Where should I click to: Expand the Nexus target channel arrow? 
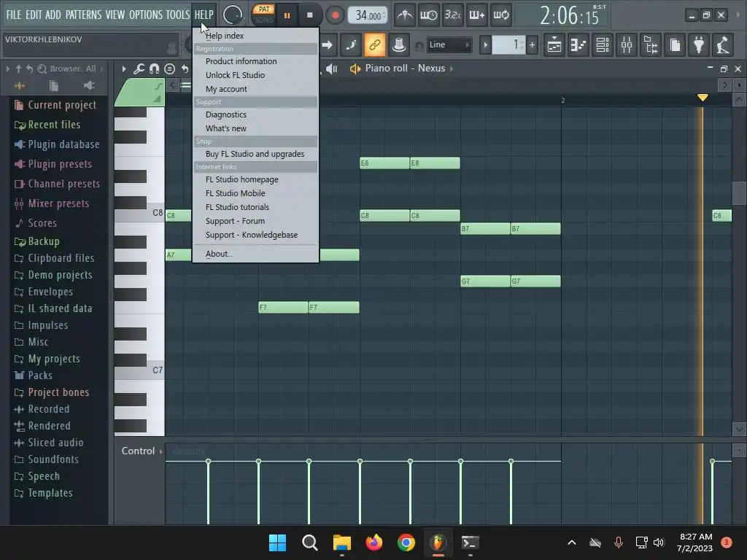pos(451,69)
